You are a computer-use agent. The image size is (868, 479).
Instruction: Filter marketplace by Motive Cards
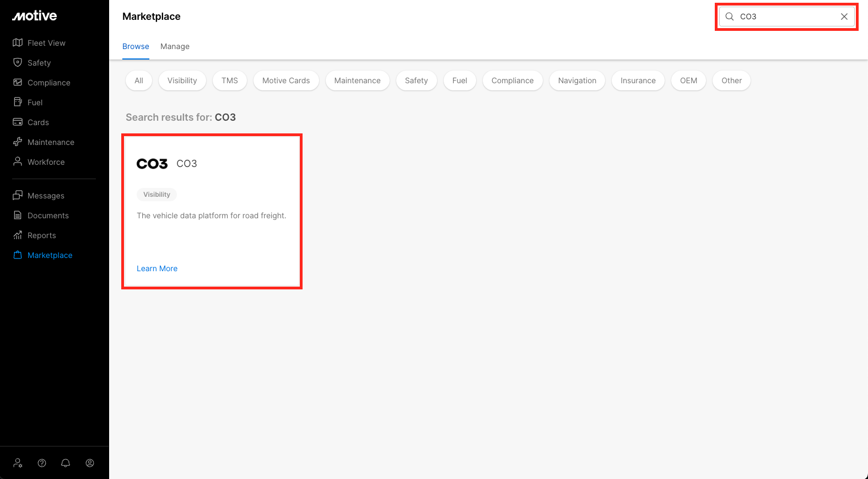click(x=285, y=80)
